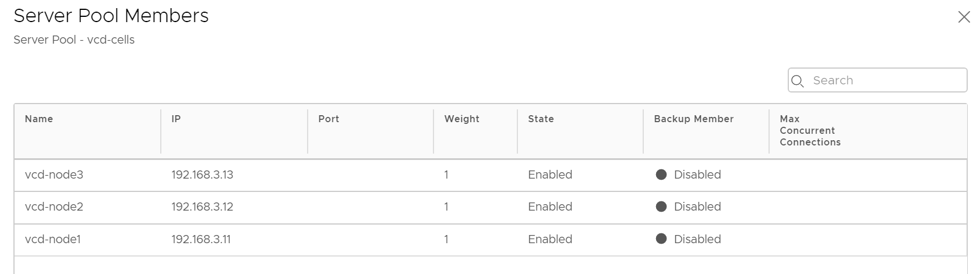Screen dimensions: 980x274
Task: Click the Backup Member column header
Action: click(693, 119)
